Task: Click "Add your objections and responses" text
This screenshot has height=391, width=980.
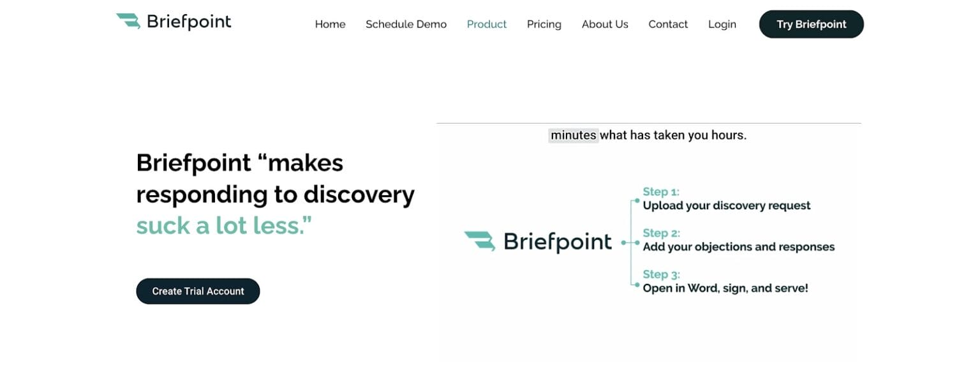Action: [x=739, y=247]
